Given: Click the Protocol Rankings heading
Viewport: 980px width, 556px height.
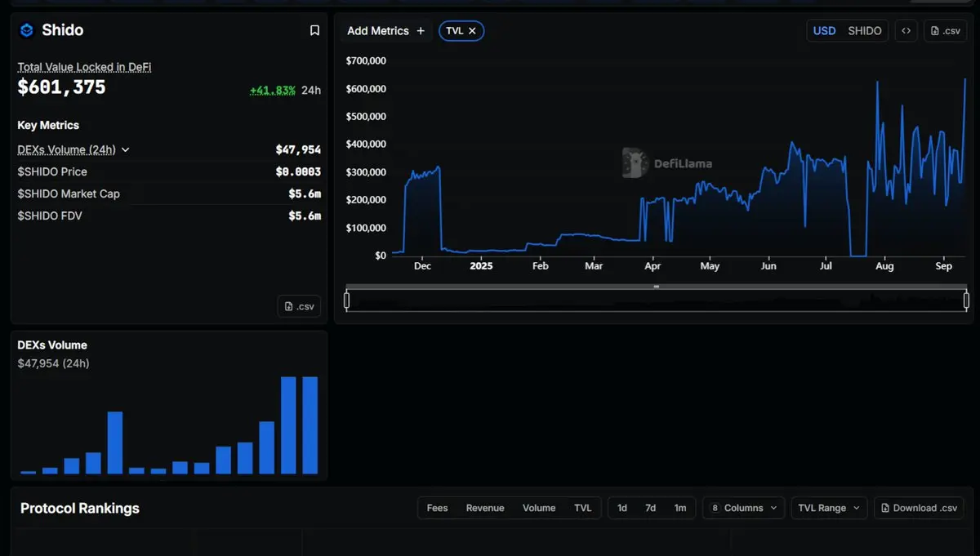Looking at the screenshot, I should [80, 508].
